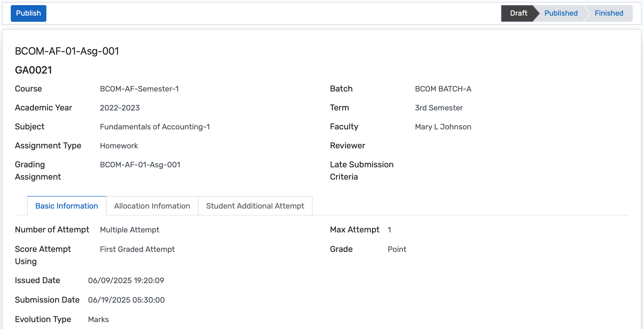Select the batch BCOM BATCH-A
The height and width of the screenshot is (329, 644).
[443, 89]
